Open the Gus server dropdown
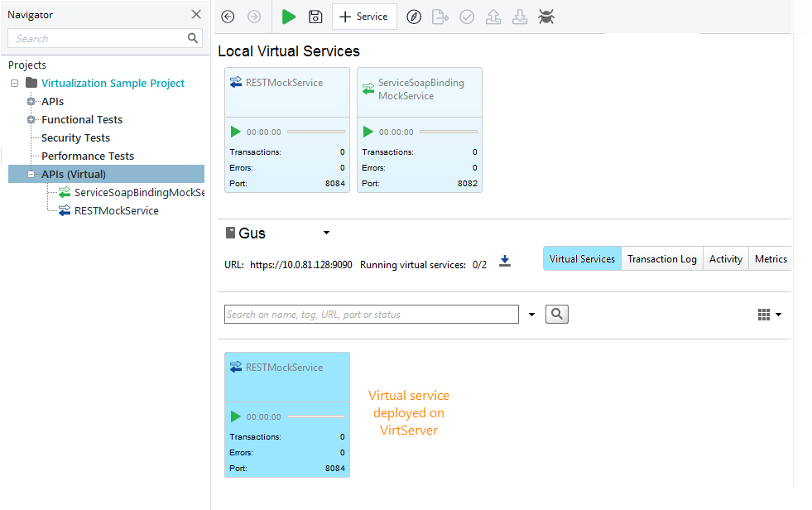The height and width of the screenshot is (510, 812). coord(325,233)
